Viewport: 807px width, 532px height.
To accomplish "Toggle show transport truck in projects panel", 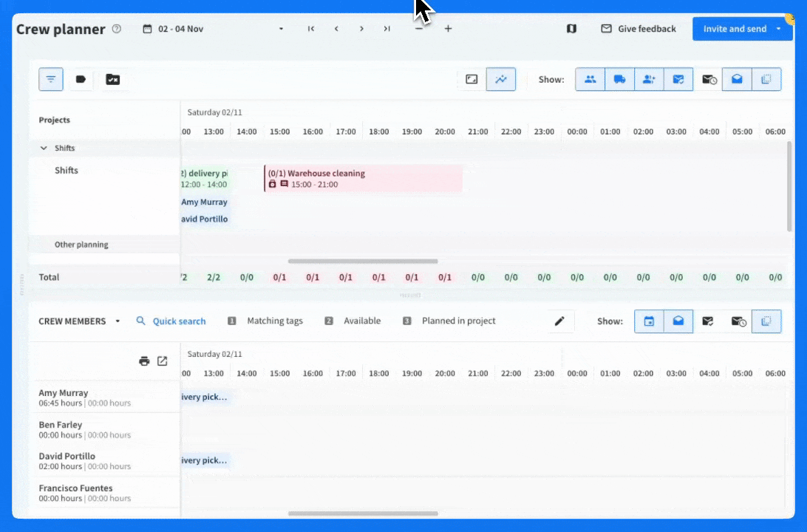I will 619,79.
